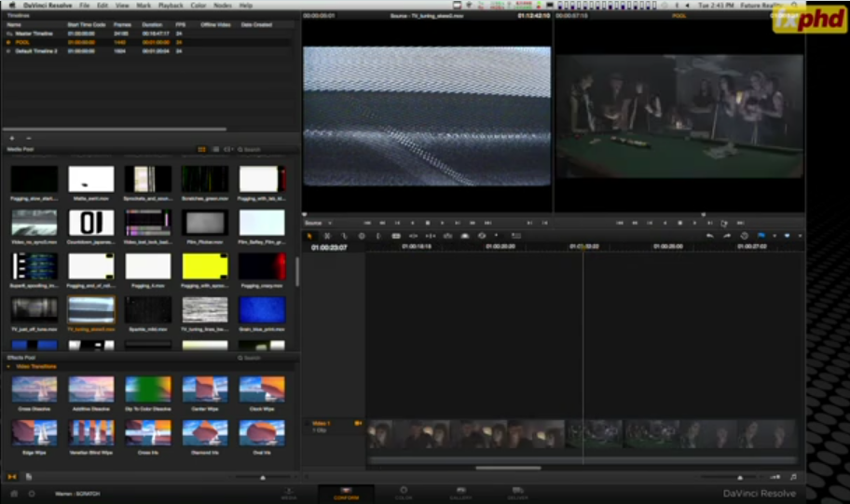Viewport: 850px width, 504px height.
Task: Click the Effects Pool search field
Action: pyautogui.click(x=266, y=358)
